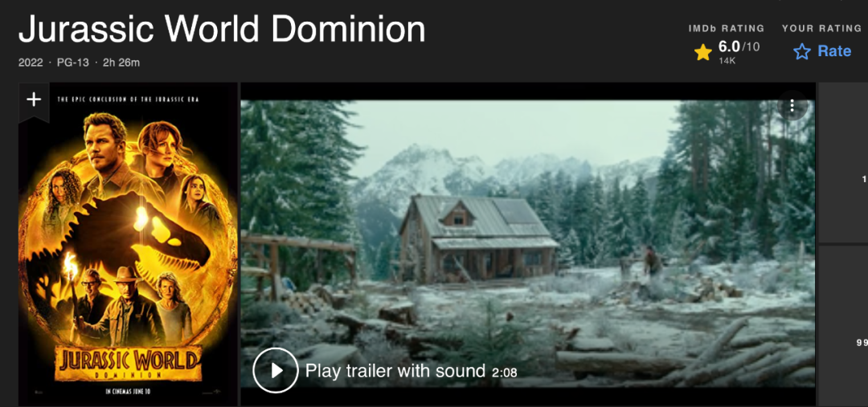The image size is (868, 407).
Task: Click the 2:08 trailer duration
Action: point(504,372)
